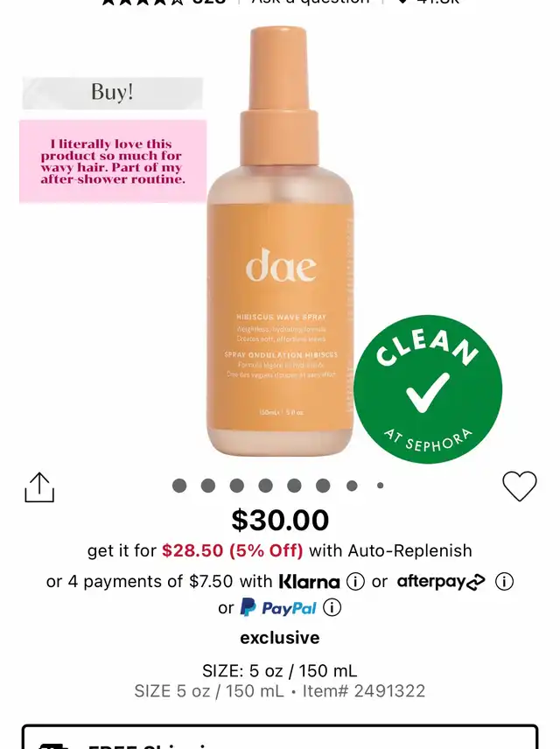Add product to Loves with heart icon
Image resolution: width=560 pixels, height=749 pixels.
point(520,486)
